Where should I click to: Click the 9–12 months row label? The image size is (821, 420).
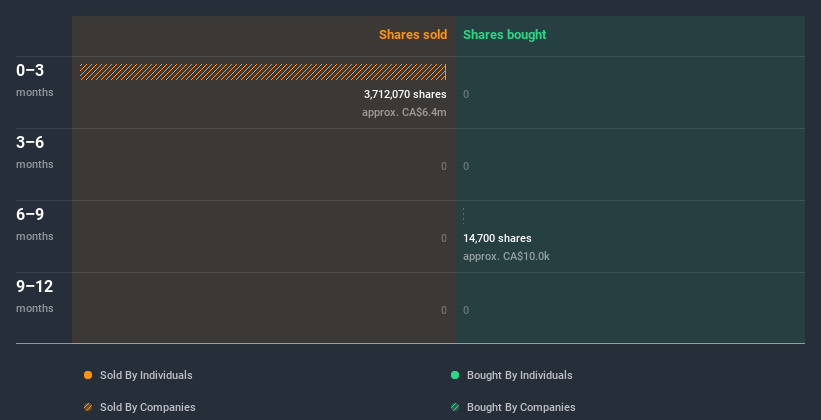[35, 296]
